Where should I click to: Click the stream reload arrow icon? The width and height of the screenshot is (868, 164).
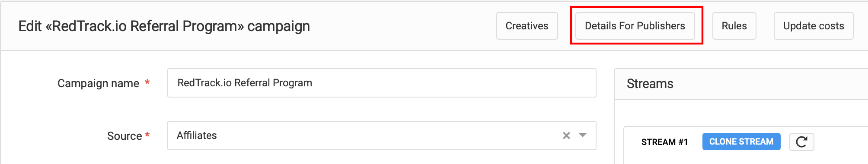pyautogui.click(x=801, y=142)
